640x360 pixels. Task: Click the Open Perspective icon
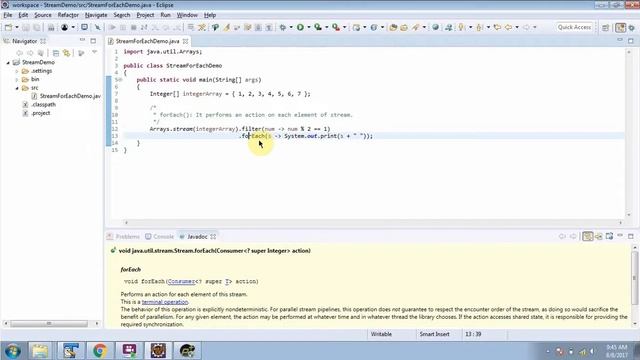point(606,27)
